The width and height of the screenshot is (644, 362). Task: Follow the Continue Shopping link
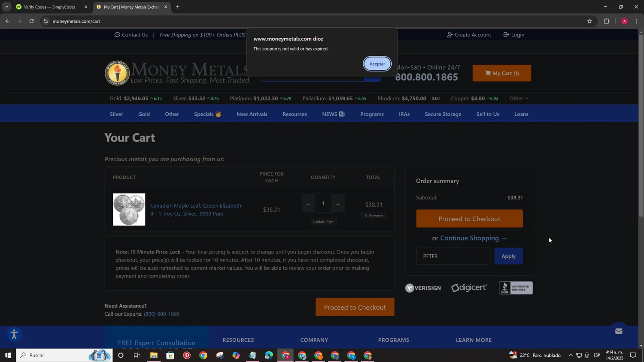tap(474, 238)
